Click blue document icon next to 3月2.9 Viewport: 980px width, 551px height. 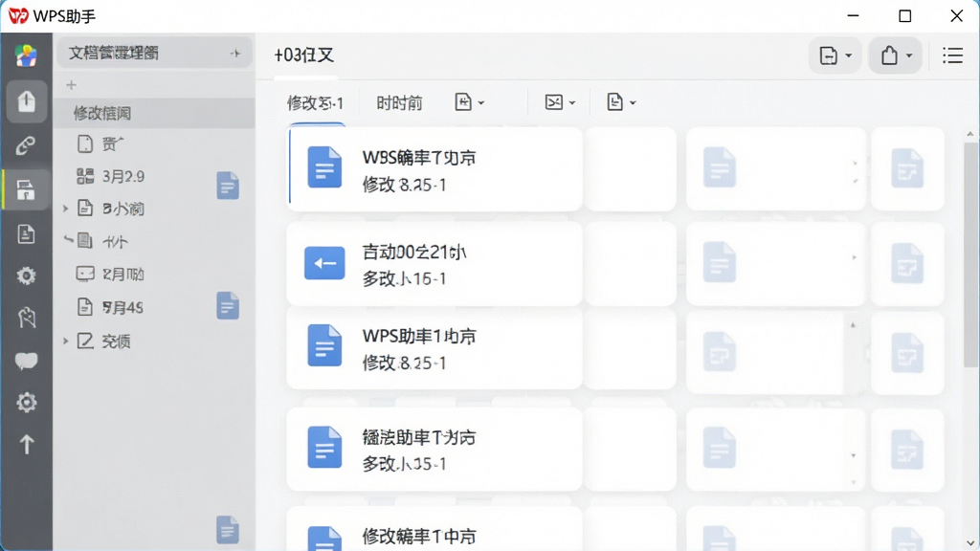point(228,186)
